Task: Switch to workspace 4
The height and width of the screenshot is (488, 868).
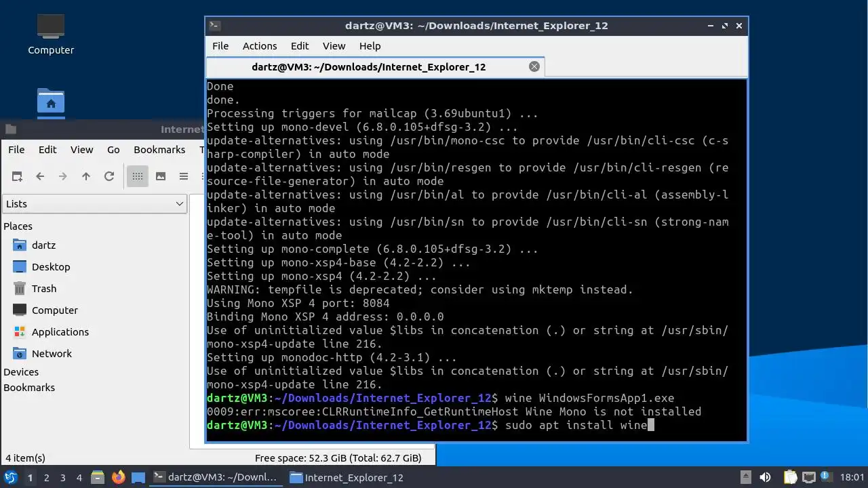Action: point(79,477)
